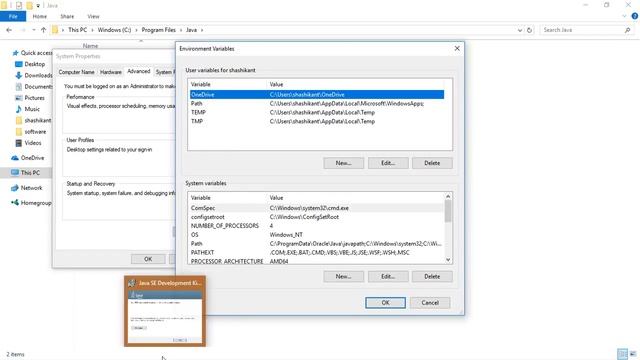Open Homegroup in navigation pane
The width and height of the screenshot is (640, 360).
click(31, 203)
